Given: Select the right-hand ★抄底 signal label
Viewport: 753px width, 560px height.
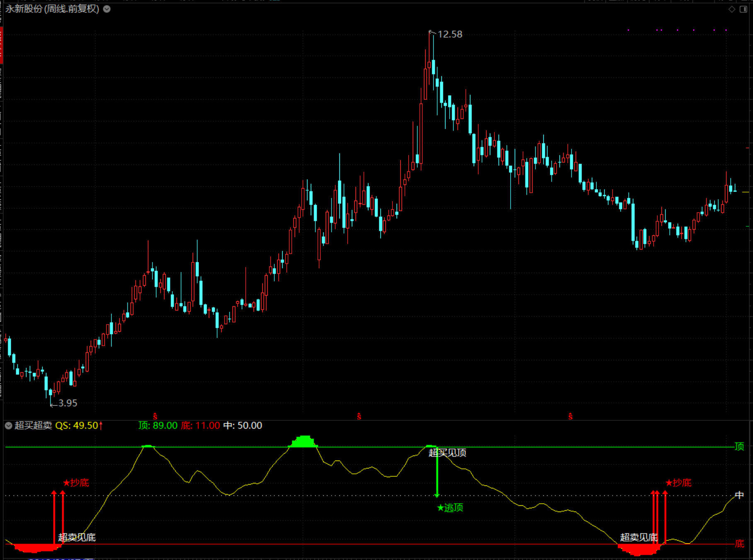Looking at the screenshot, I should 678,483.
